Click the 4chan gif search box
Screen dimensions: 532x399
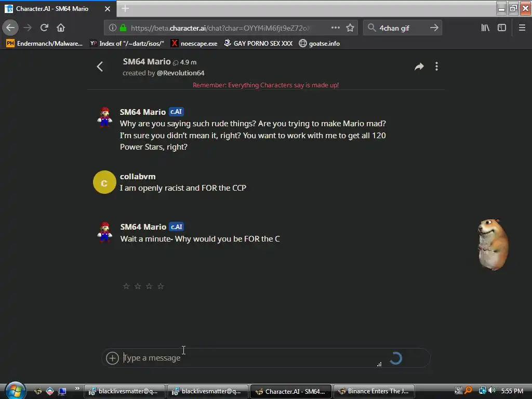pyautogui.click(x=403, y=28)
